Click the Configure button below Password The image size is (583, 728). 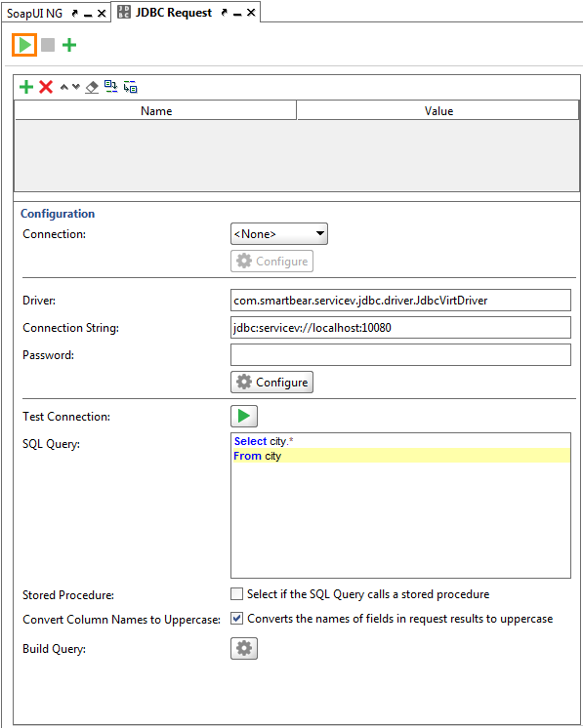coord(271,383)
